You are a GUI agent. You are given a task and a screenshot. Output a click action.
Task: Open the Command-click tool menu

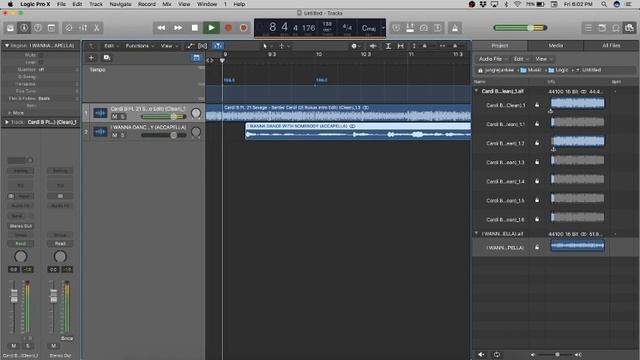coord(284,46)
